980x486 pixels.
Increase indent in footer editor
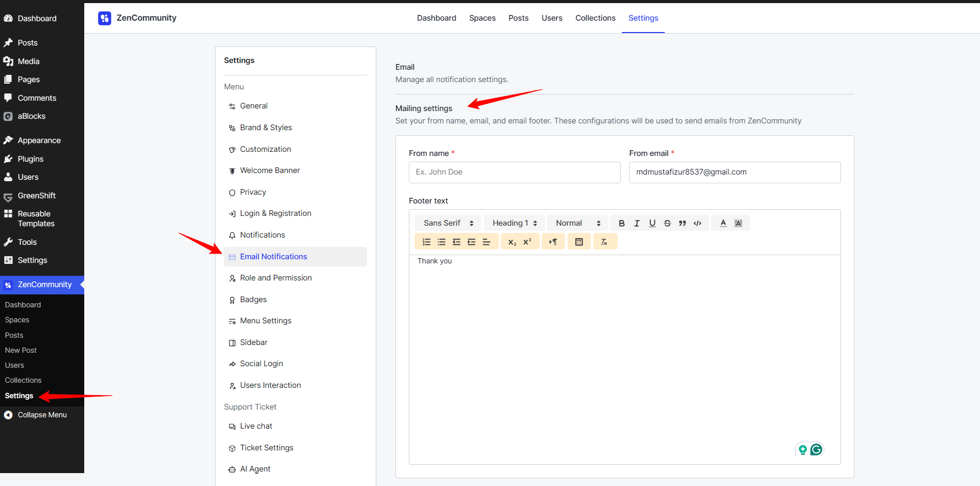click(471, 242)
